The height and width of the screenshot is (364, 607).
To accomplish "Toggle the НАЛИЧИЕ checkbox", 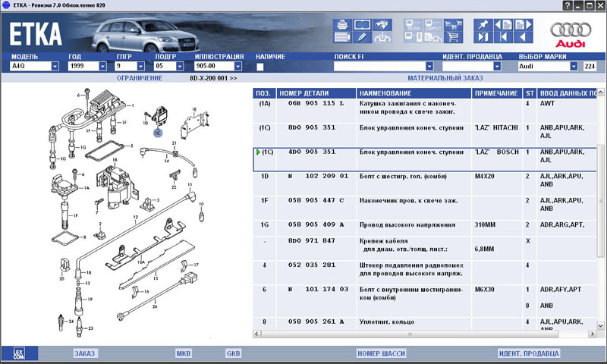I will click(260, 67).
